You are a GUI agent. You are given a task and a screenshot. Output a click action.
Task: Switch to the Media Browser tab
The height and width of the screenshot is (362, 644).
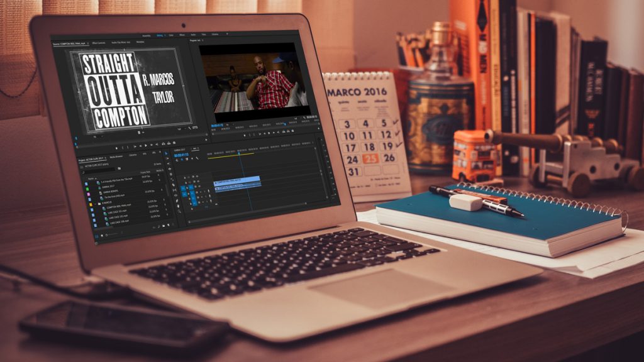pyautogui.click(x=116, y=156)
